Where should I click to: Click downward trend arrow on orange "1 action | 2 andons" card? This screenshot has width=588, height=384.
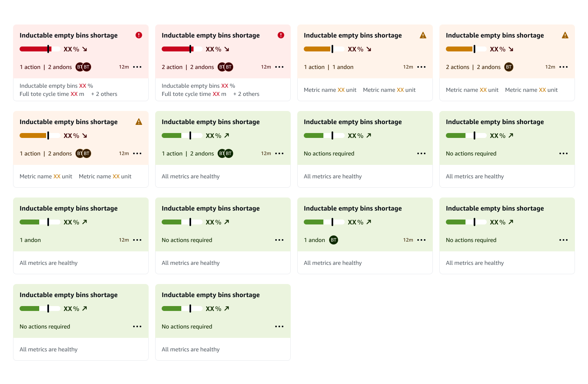coord(85,135)
